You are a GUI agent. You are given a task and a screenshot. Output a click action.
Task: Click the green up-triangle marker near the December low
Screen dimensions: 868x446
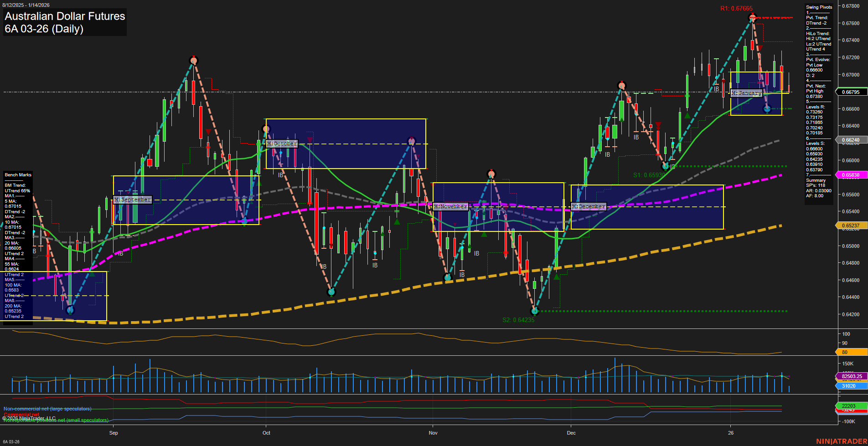557,276
